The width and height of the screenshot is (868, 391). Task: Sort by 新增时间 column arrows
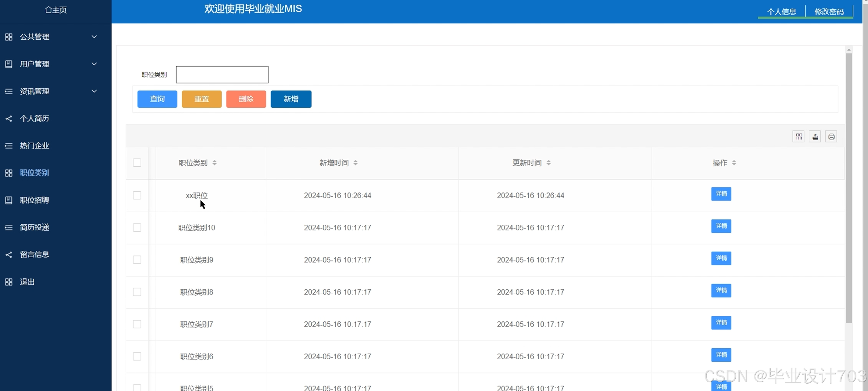click(x=355, y=163)
